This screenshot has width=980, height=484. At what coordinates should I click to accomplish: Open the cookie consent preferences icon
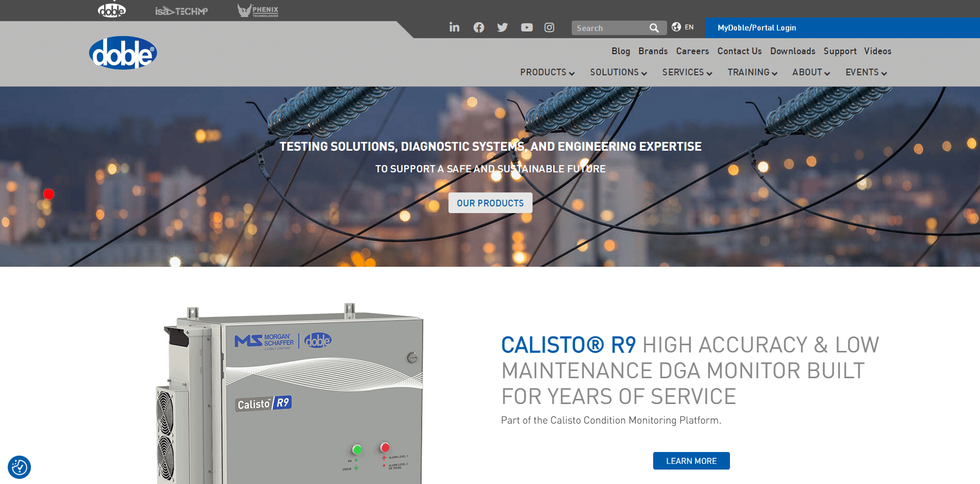point(20,467)
